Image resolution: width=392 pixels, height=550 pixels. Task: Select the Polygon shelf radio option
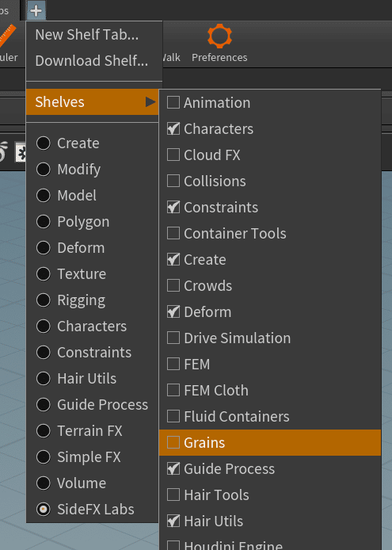pyautogui.click(x=44, y=222)
